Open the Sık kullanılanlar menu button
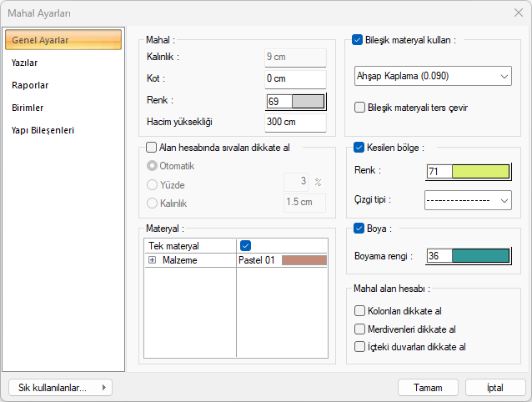 click(60, 388)
